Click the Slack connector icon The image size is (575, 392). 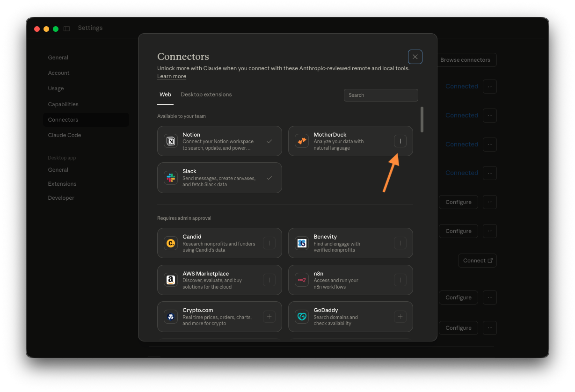[170, 178]
